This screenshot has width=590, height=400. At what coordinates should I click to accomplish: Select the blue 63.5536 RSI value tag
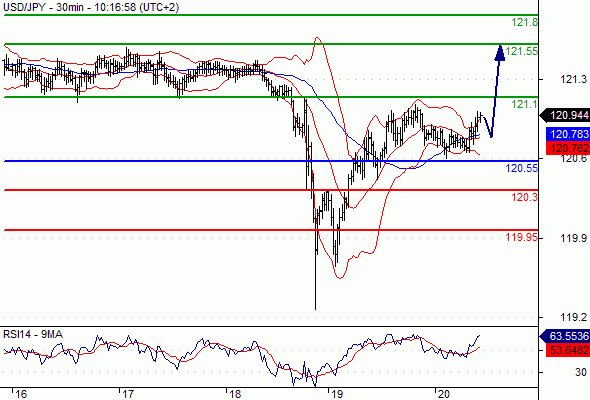pos(565,336)
